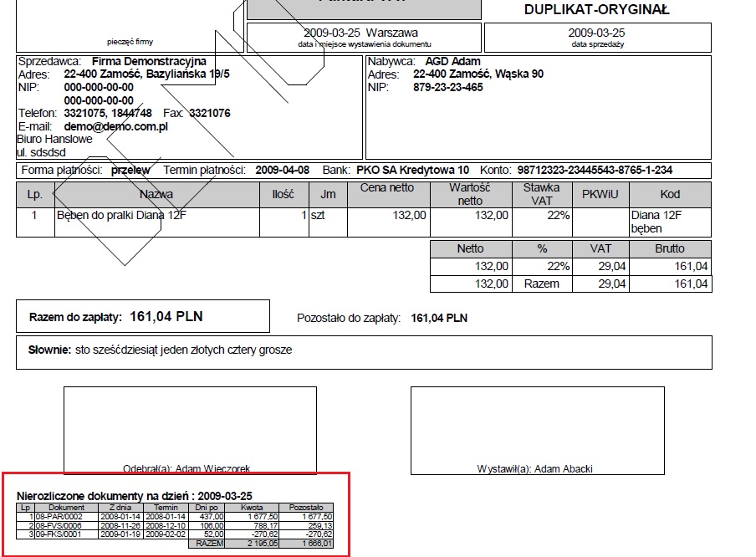756x557 pixels.
Task: Click the Słownie amount-in-words field
Action: (364, 350)
